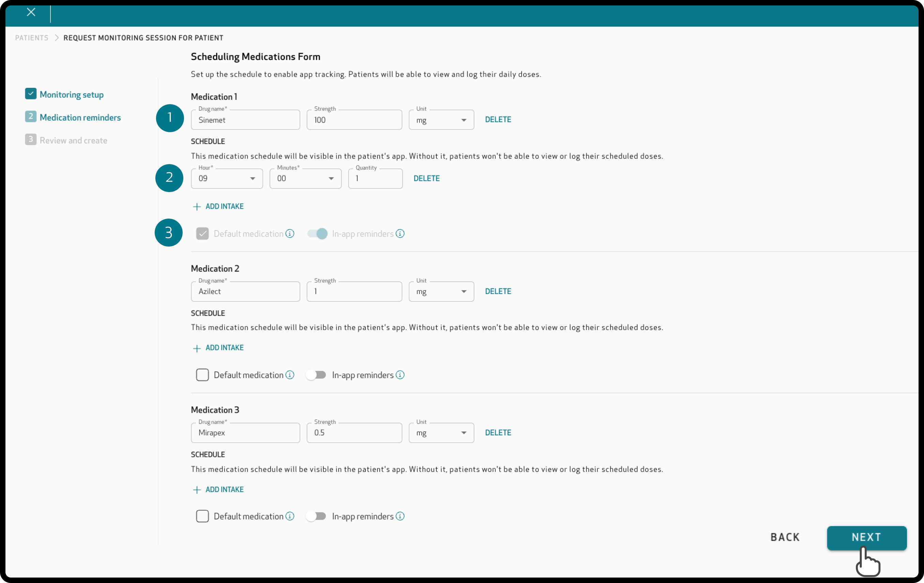Click the step 3 Review and create number icon
This screenshot has width=924, height=583.
[x=31, y=139]
